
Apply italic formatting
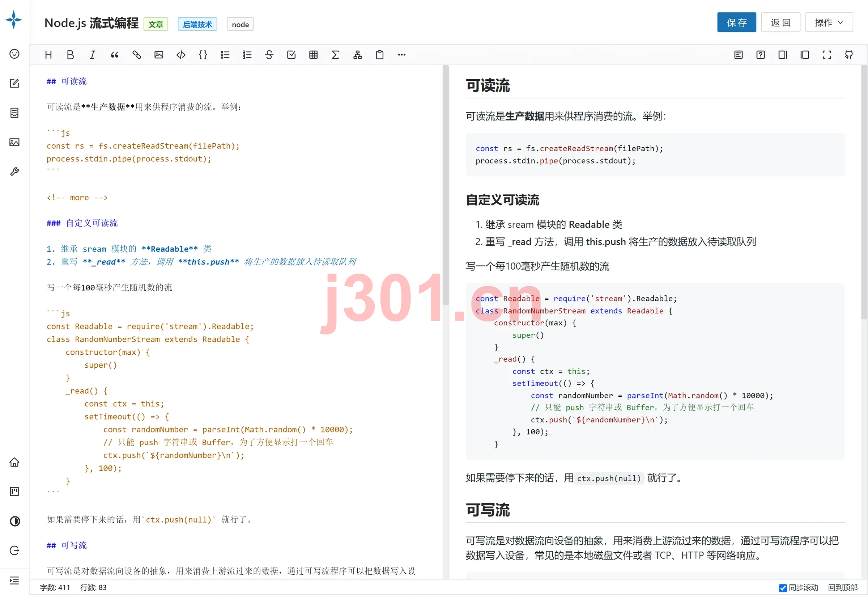(x=92, y=55)
